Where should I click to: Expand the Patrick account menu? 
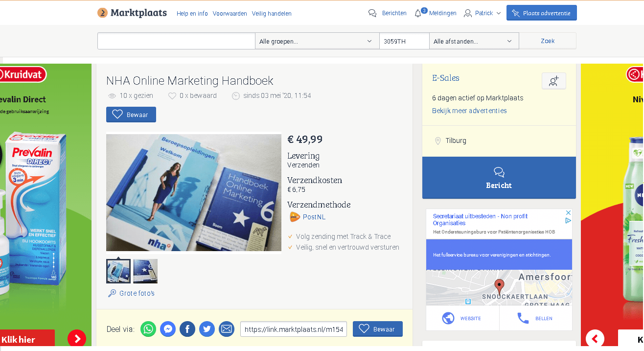(483, 13)
